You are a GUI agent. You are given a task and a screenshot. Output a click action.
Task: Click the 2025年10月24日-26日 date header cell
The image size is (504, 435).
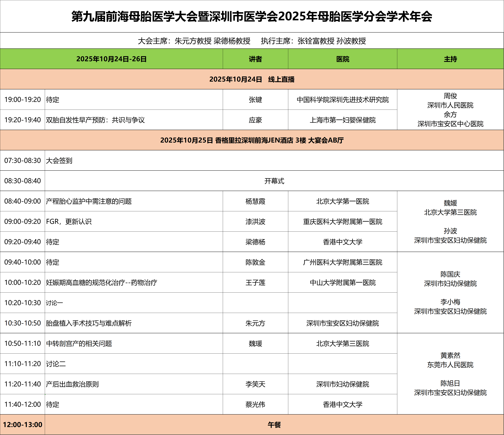(112, 58)
